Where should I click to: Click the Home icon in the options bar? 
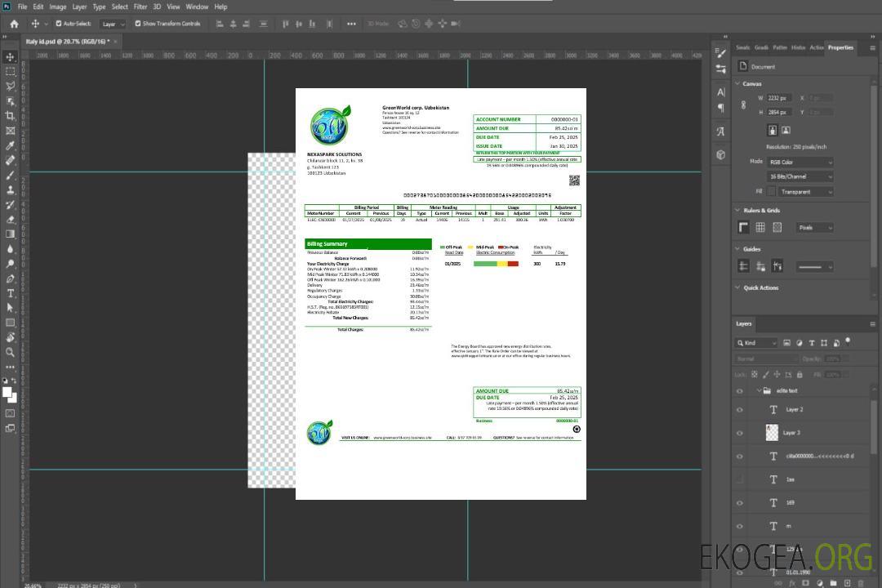pos(14,24)
